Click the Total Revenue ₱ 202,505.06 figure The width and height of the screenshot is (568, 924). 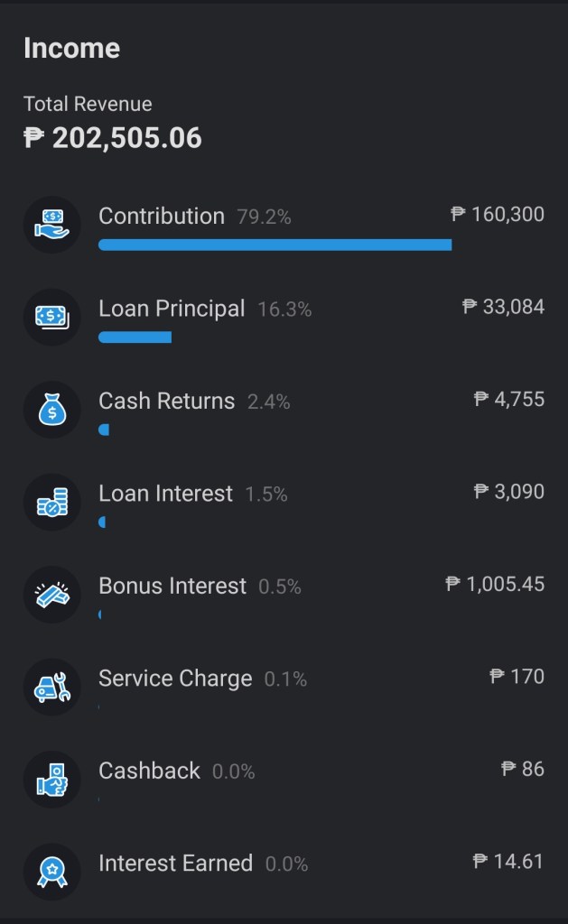click(x=113, y=138)
